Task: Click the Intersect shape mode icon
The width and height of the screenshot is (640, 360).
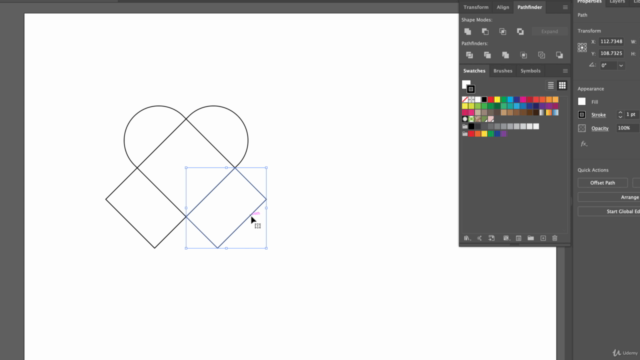Action: [x=503, y=31]
